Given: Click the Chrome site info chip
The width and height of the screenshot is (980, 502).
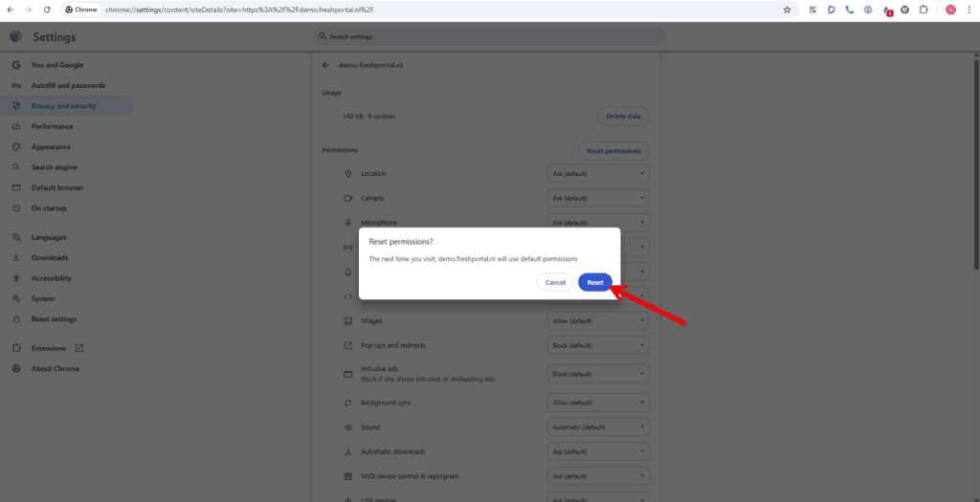Looking at the screenshot, I should pyautogui.click(x=81, y=10).
